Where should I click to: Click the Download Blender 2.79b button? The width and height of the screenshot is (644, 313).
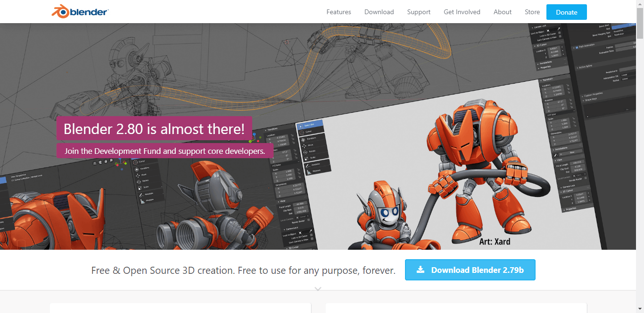click(x=470, y=270)
